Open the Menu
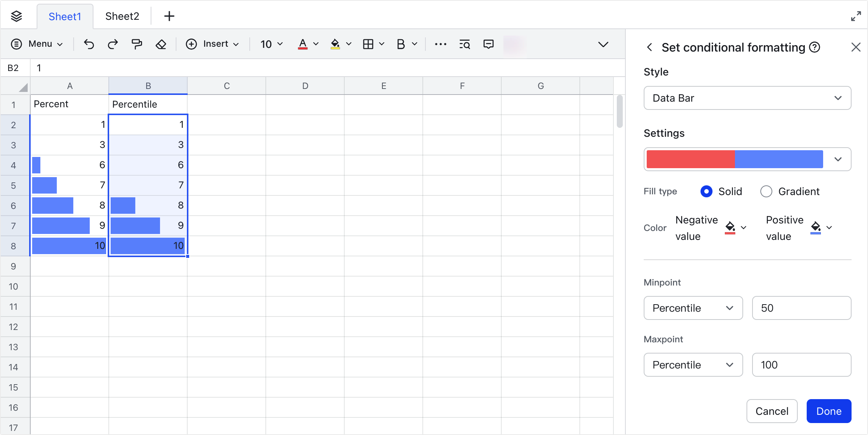Viewport: 868px width, 435px height. click(x=37, y=44)
